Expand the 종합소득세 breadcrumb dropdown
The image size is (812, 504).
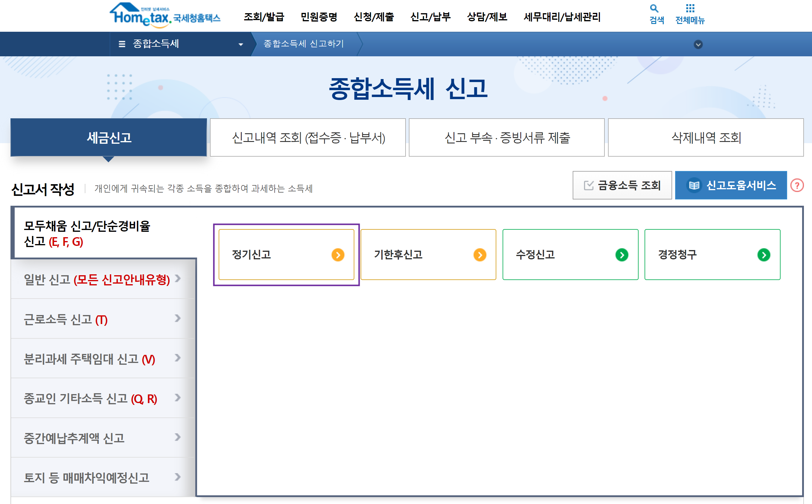[x=240, y=44]
